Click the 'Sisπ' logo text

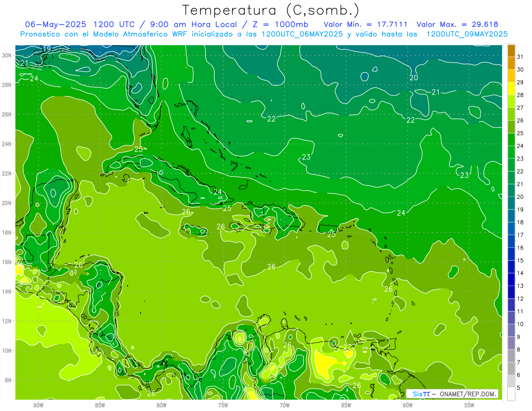tap(421, 394)
